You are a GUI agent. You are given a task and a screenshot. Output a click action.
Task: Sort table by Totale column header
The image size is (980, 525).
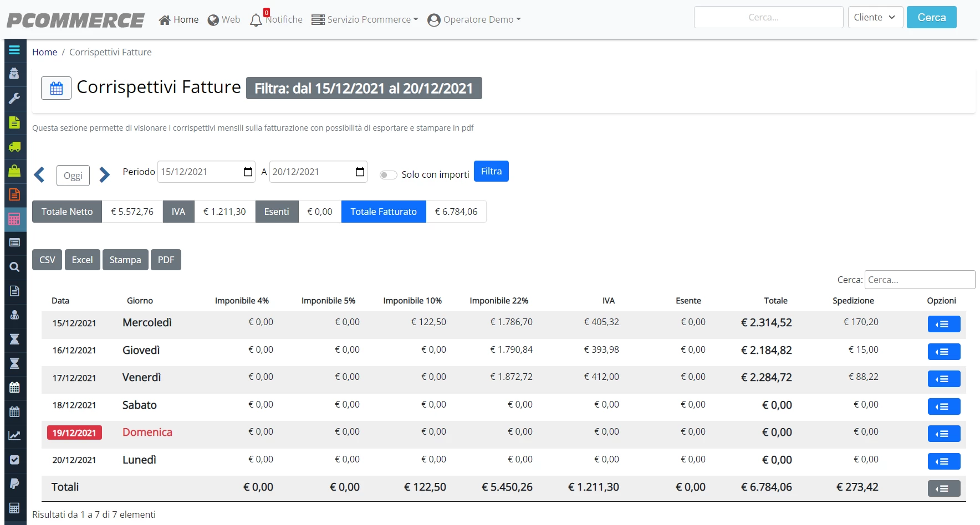[x=775, y=301]
